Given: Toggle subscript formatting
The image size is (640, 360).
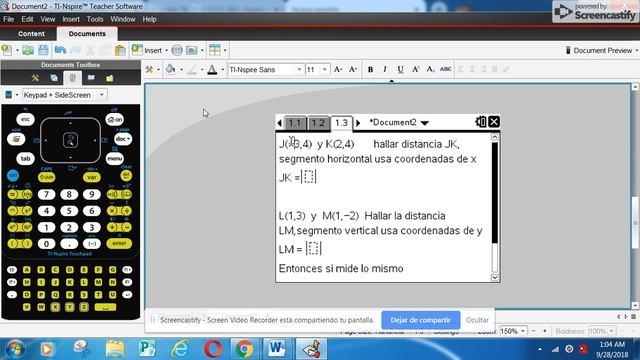Looking at the screenshot, I should 431,70.
